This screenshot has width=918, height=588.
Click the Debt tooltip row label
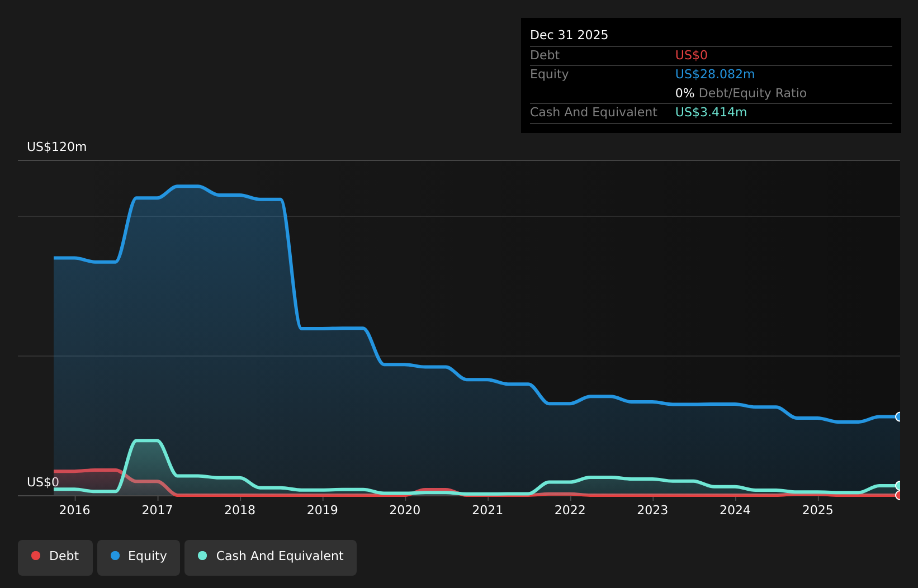[545, 55]
